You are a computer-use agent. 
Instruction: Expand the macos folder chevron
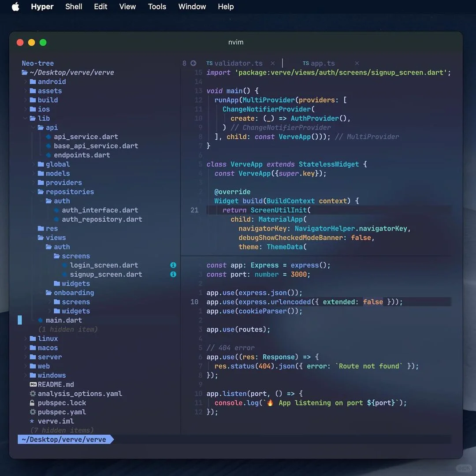[26, 348]
